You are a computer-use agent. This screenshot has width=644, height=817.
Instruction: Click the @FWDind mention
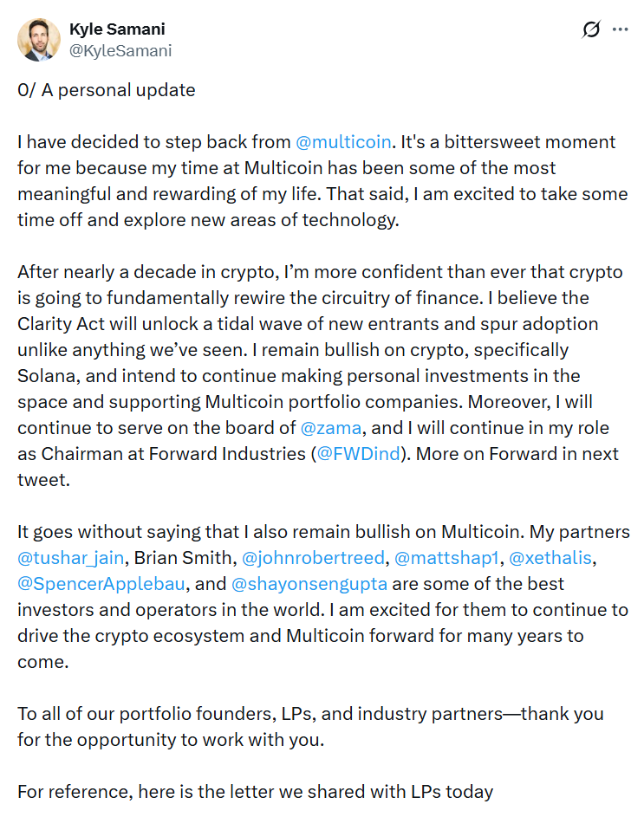pos(358,454)
